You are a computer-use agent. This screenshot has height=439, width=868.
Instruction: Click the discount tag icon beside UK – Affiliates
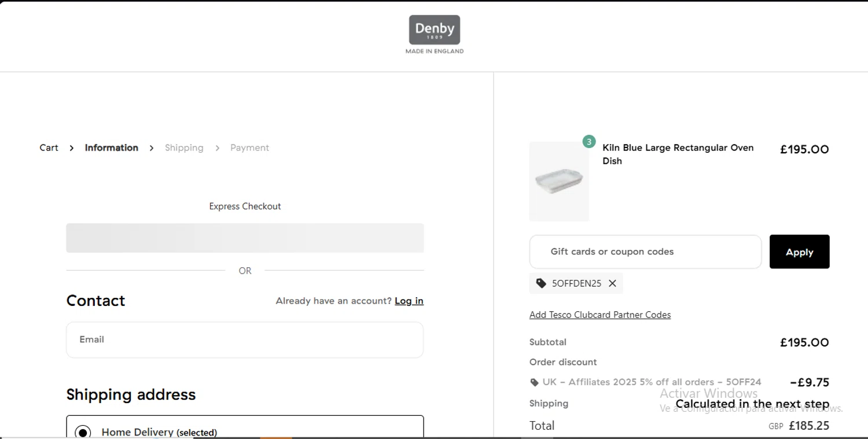pyautogui.click(x=534, y=382)
